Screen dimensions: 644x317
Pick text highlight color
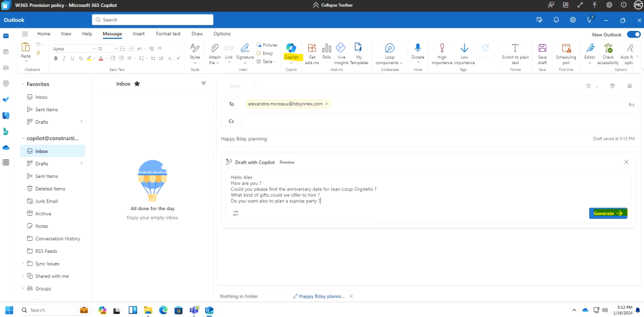89,58
